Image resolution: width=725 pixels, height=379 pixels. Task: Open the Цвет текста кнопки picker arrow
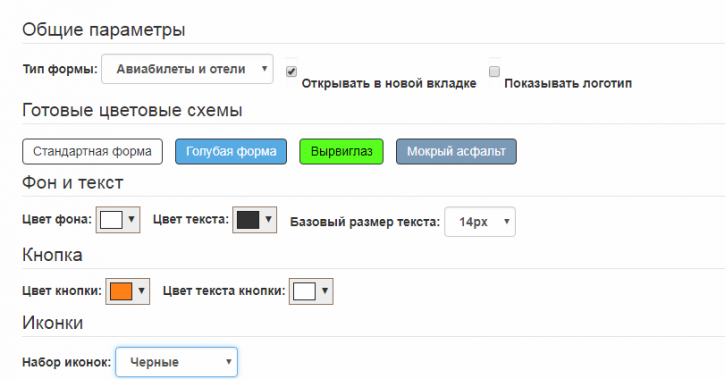tap(325, 291)
